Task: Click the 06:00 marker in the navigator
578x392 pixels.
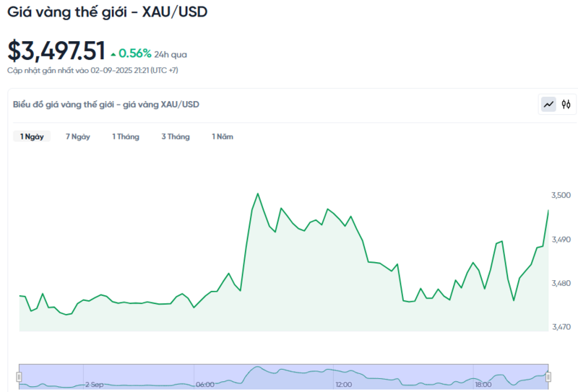Action: 204,385
